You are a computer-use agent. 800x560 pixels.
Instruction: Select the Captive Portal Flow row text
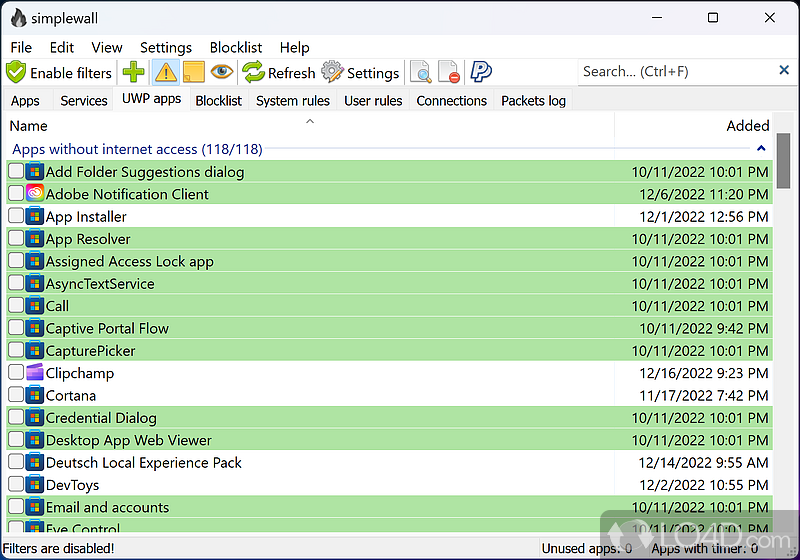click(107, 328)
